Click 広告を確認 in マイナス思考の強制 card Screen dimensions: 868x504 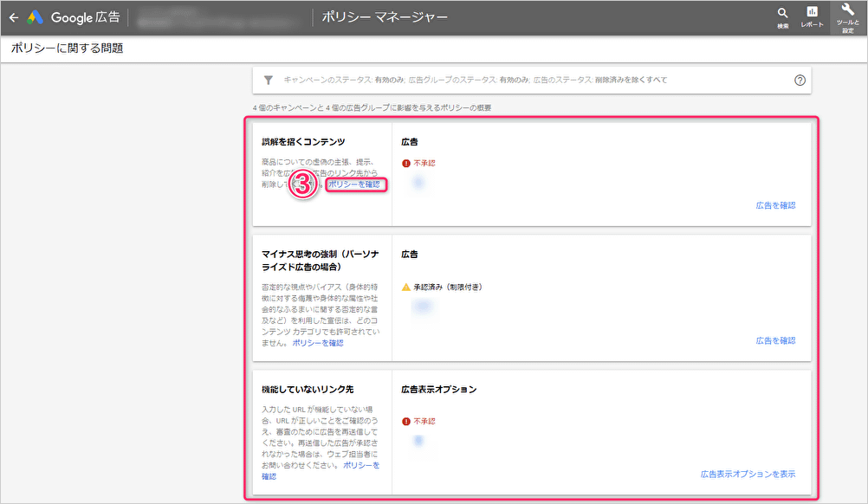tap(774, 340)
